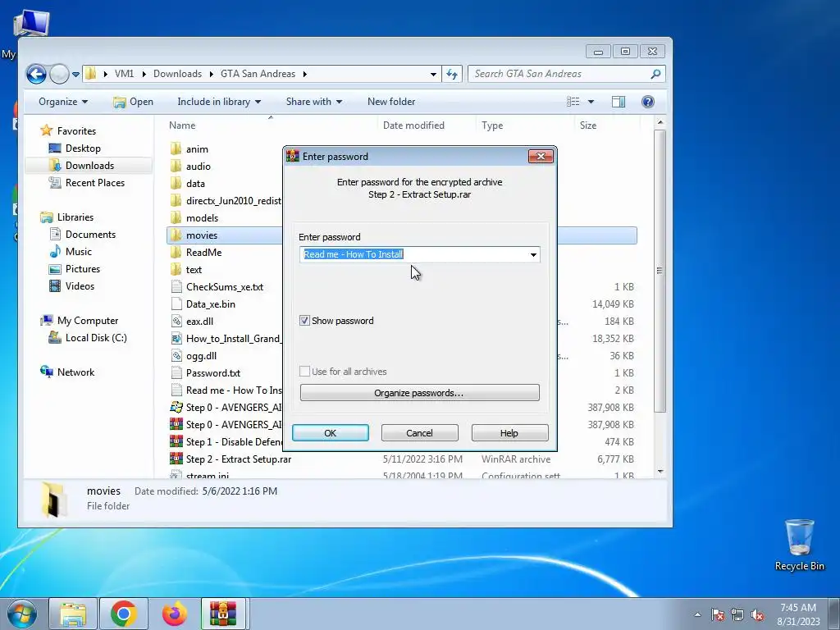Open Recent Places in sidebar

(x=95, y=183)
